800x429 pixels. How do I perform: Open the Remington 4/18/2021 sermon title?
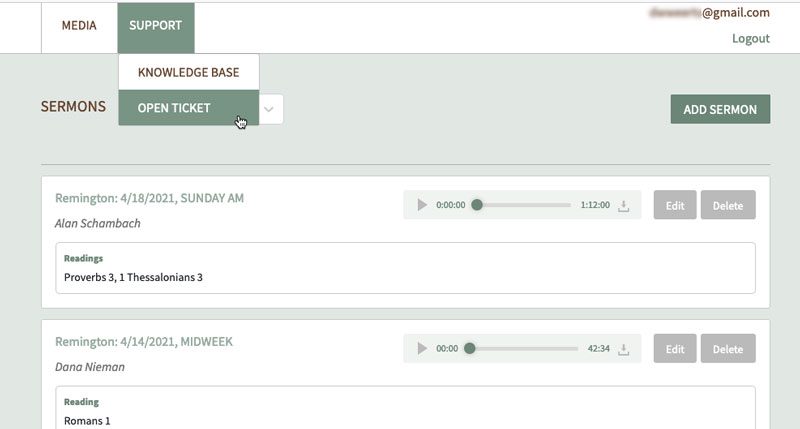[149, 198]
